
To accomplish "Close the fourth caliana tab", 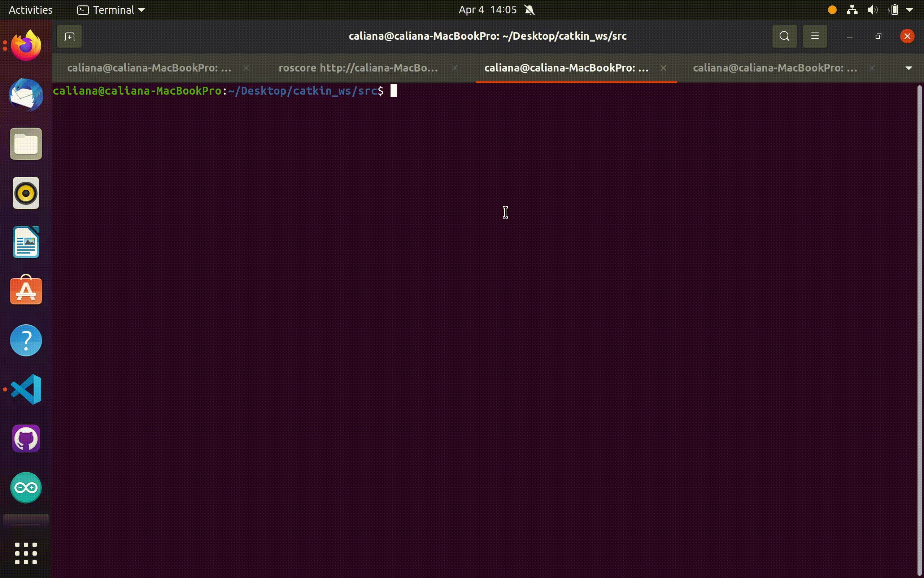I will 872,68.
